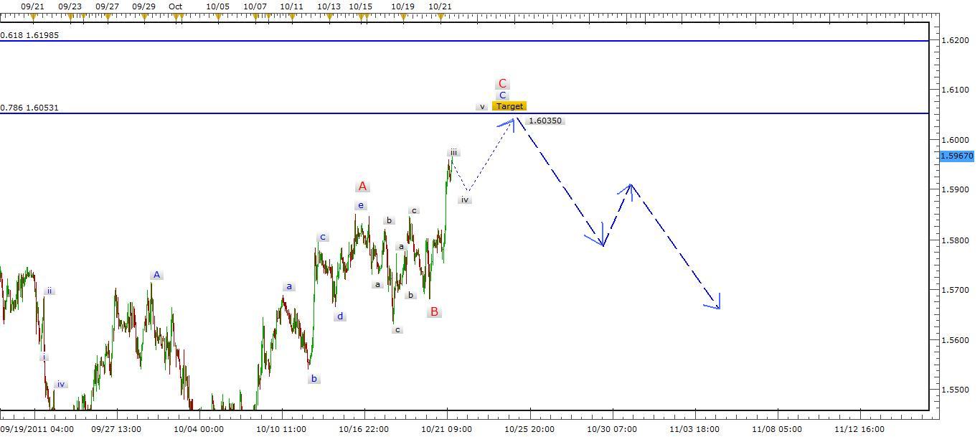This screenshot has width=980, height=437.
Task: Click the blue C label beneath the red C
Action: 503,95
